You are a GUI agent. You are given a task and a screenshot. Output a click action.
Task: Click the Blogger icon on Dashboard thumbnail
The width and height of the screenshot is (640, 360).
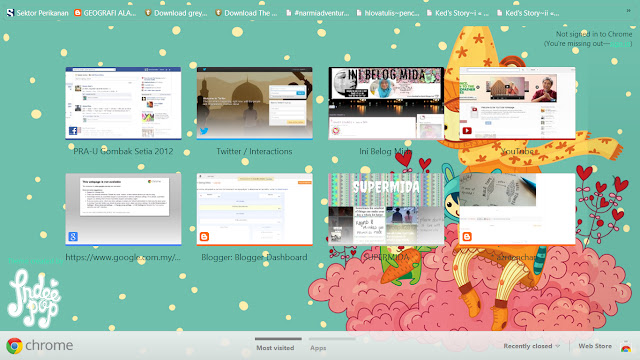[204, 236]
